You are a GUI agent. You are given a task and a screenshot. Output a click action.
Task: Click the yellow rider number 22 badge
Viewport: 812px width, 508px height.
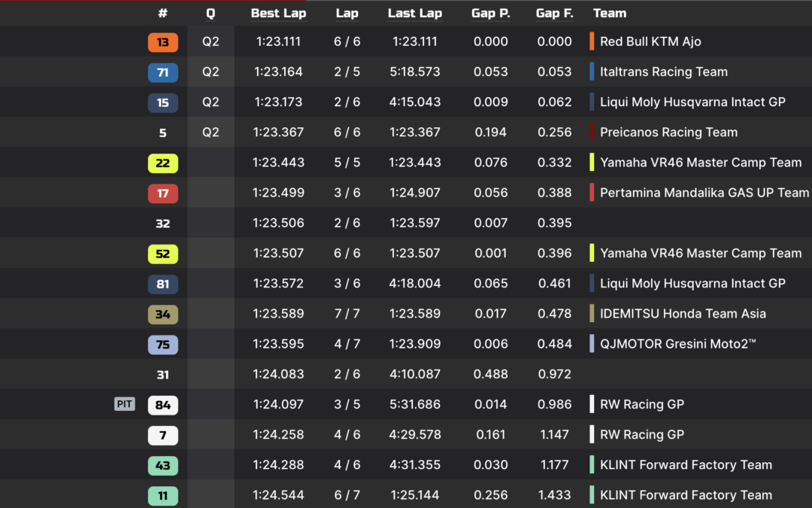pos(162,163)
